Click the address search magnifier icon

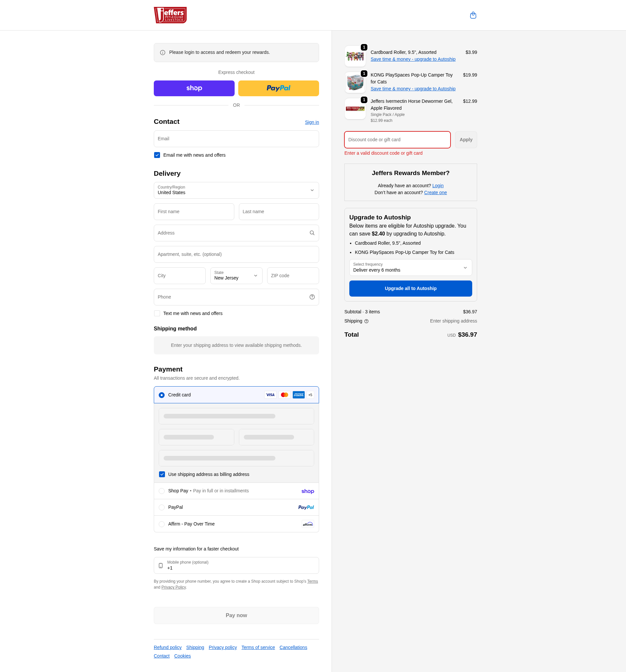pos(312,233)
